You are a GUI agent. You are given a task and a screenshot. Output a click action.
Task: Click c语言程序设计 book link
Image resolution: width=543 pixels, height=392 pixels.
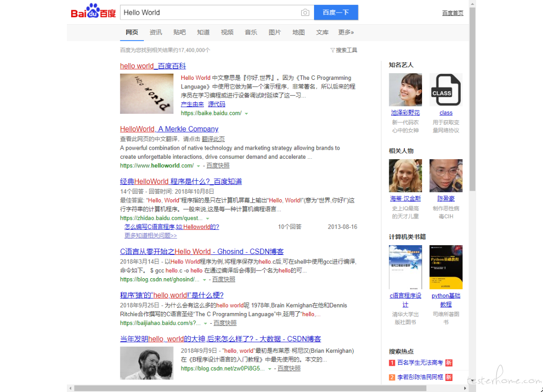[x=405, y=300]
